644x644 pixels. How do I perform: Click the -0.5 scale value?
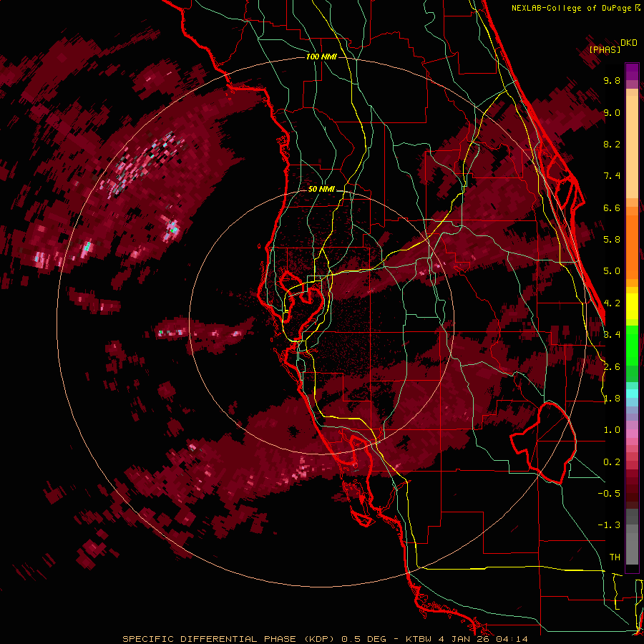pyautogui.click(x=609, y=494)
